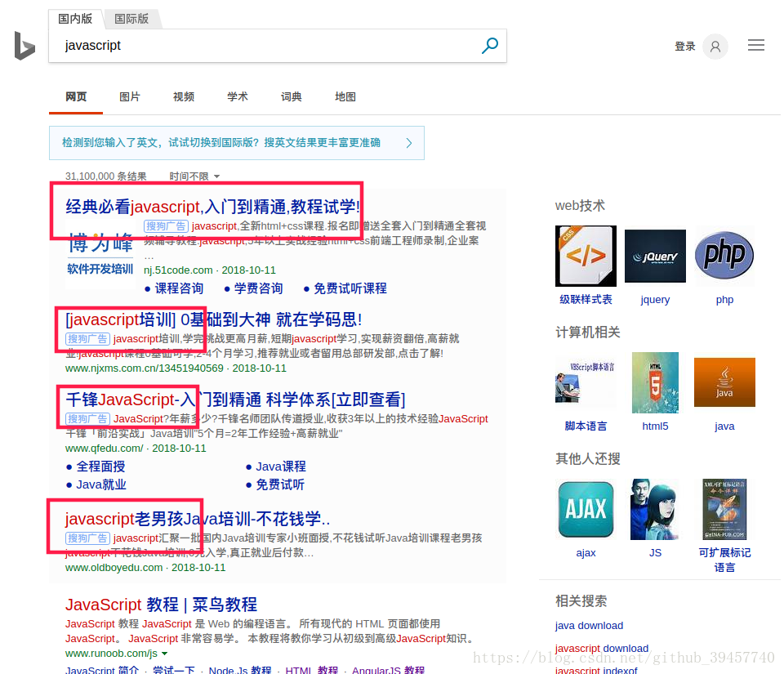
Task: Open the 千锋JavaScript-入门到精通 result title
Action: 235,399
